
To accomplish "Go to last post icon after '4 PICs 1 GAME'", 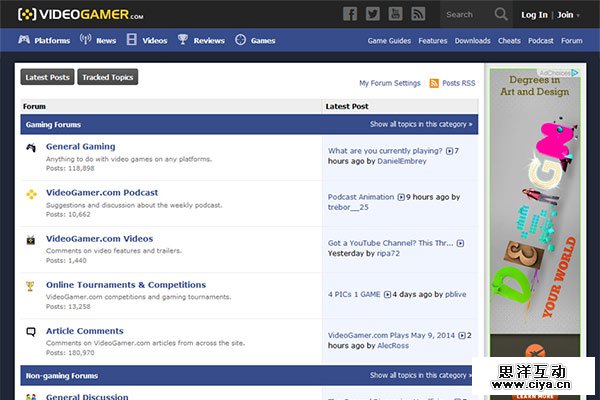I will click(387, 295).
